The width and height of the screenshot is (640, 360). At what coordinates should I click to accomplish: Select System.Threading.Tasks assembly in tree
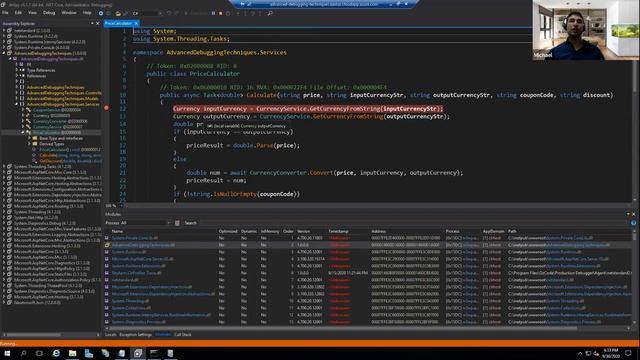pos(42,167)
